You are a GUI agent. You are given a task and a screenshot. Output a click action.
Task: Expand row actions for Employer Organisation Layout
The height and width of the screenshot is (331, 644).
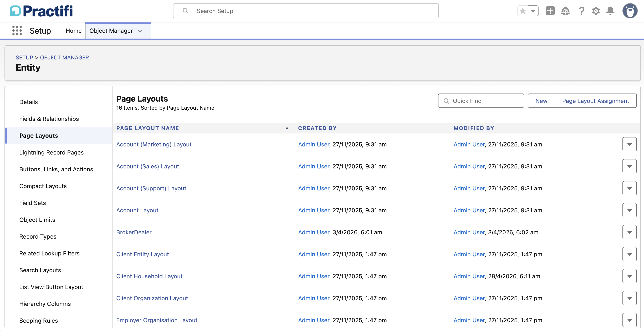(629, 320)
